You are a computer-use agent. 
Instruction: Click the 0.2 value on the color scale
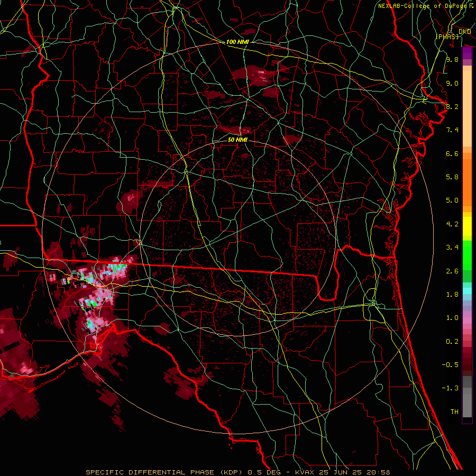[452, 341]
